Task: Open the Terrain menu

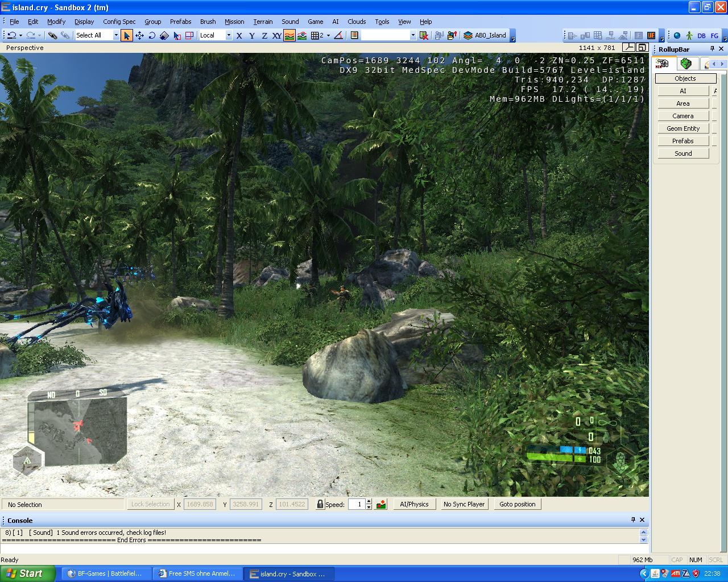Action: click(x=263, y=22)
